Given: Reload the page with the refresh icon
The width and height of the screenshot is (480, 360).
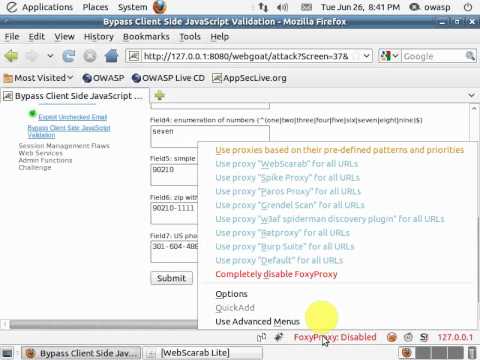Looking at the screenshot, I should click(69, 56).
